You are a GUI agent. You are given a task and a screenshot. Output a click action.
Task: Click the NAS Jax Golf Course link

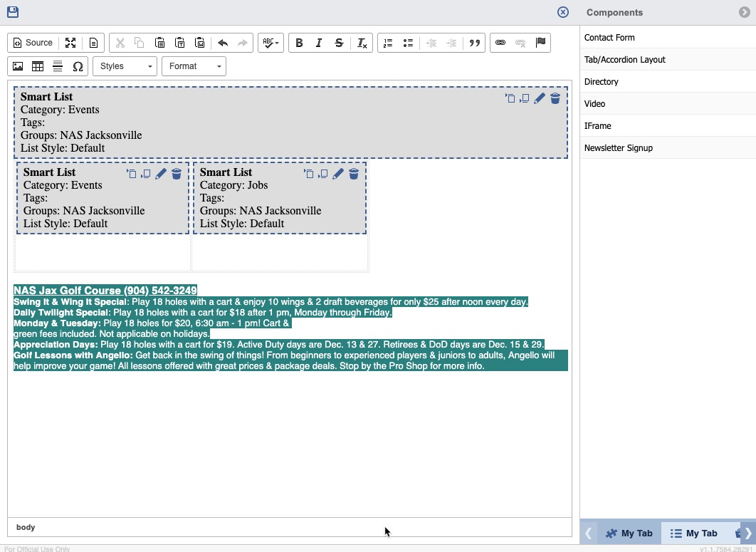pos(105,291)
